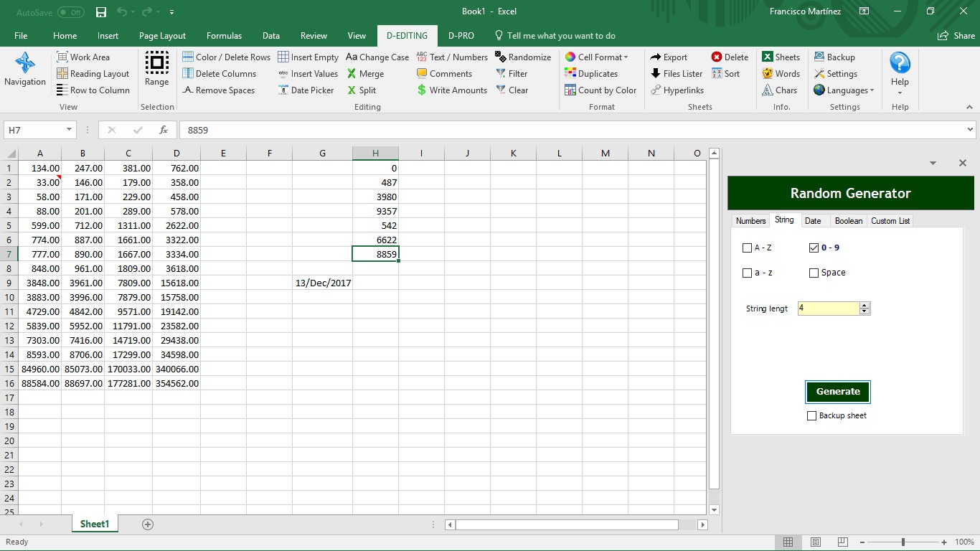Open the Reading Layout tool

tap(93, 74)
